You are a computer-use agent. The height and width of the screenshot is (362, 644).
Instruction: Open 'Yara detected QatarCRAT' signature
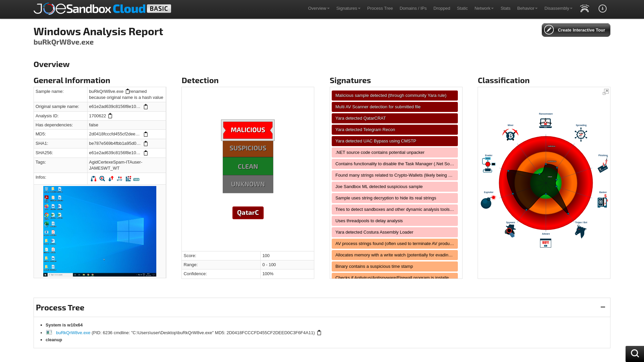tap(394, 118)
